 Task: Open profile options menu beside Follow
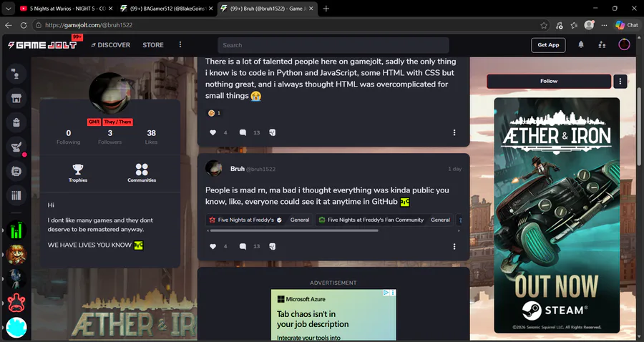coord(620,82)
